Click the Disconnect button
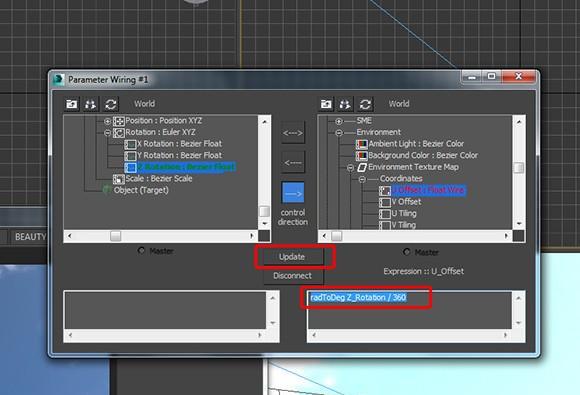 (293, 276)
